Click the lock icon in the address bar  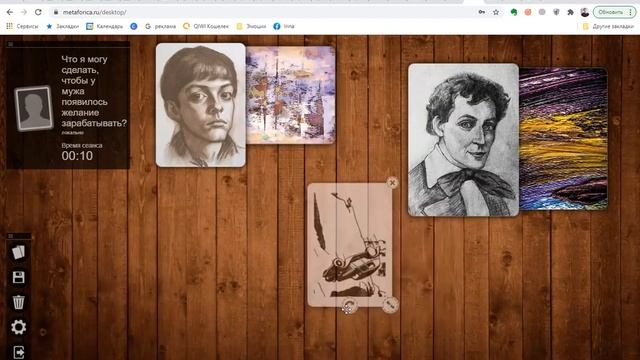point(56,12)
